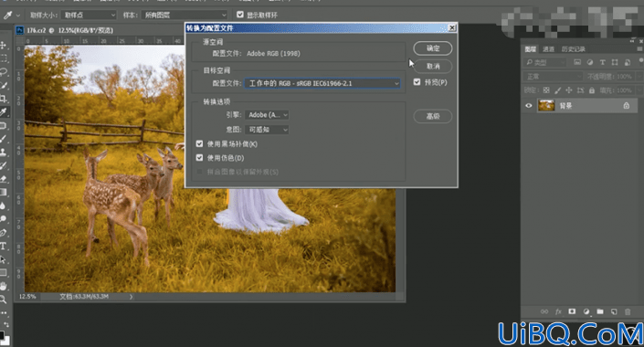The image size is (644, 347).
Task: Click the new adjustment layer icon
Action: tap(586, 311)
